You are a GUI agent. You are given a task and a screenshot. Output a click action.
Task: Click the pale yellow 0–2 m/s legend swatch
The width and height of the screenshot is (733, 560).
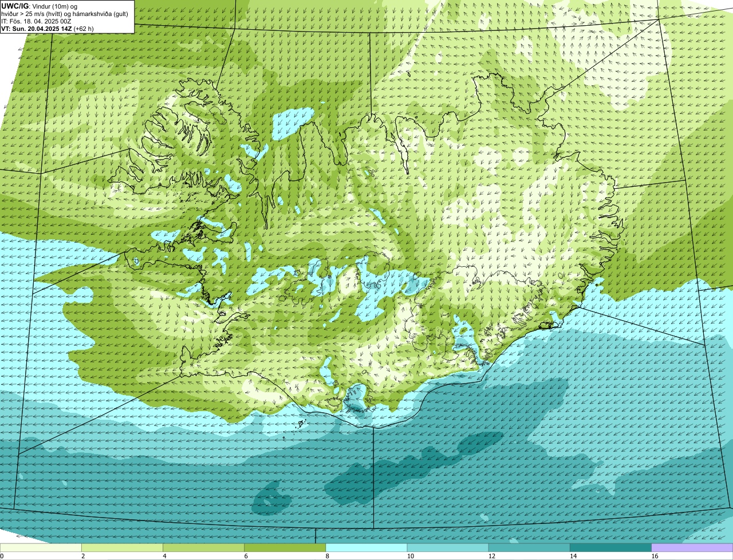tap(41, 548)
